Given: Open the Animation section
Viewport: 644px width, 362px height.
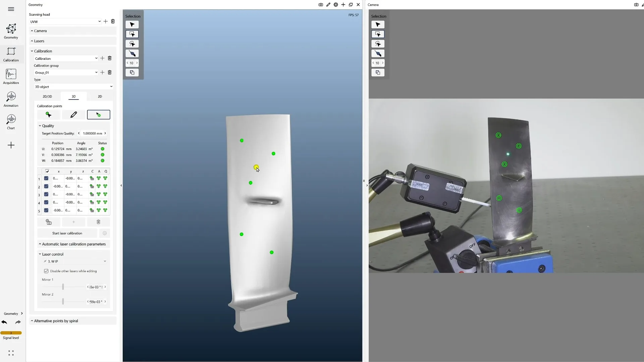Looking at the screenshot, I should click(11, 100).
